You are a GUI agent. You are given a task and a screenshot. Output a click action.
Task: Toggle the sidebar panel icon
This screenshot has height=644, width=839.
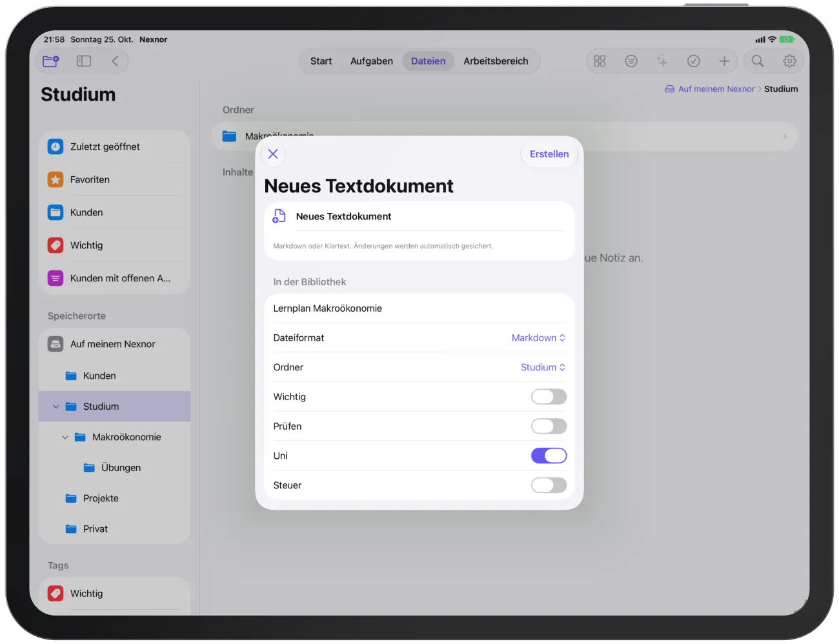(84, 61)
